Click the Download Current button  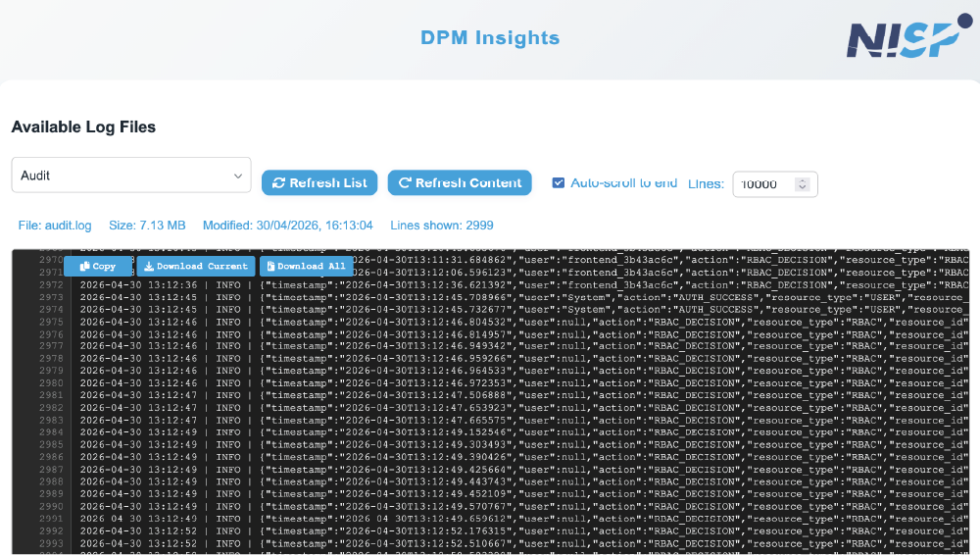(195, 266)
